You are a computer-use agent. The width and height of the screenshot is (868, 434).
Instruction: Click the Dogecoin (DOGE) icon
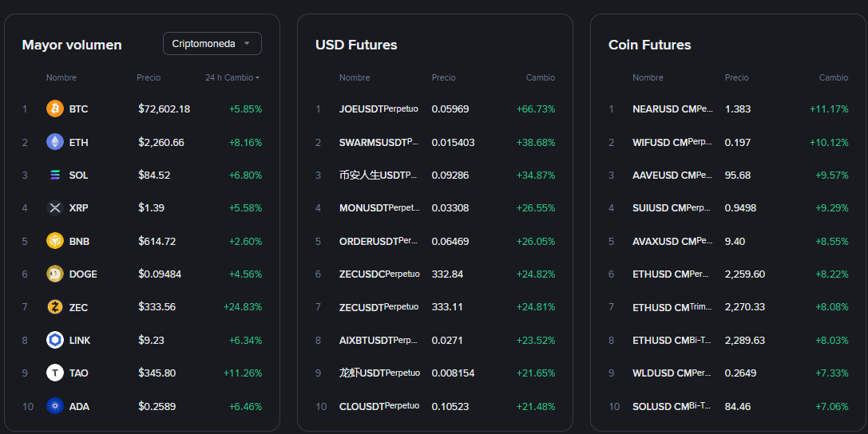(x=55, y=274)
